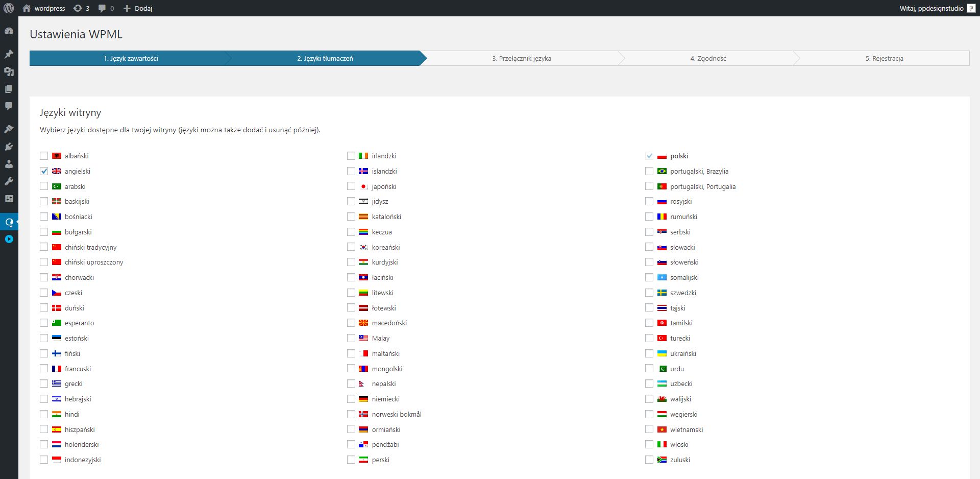Click the Brazilian flag icon
The width and height of the screenshot is (980, 479).
[x=662, y=171]
